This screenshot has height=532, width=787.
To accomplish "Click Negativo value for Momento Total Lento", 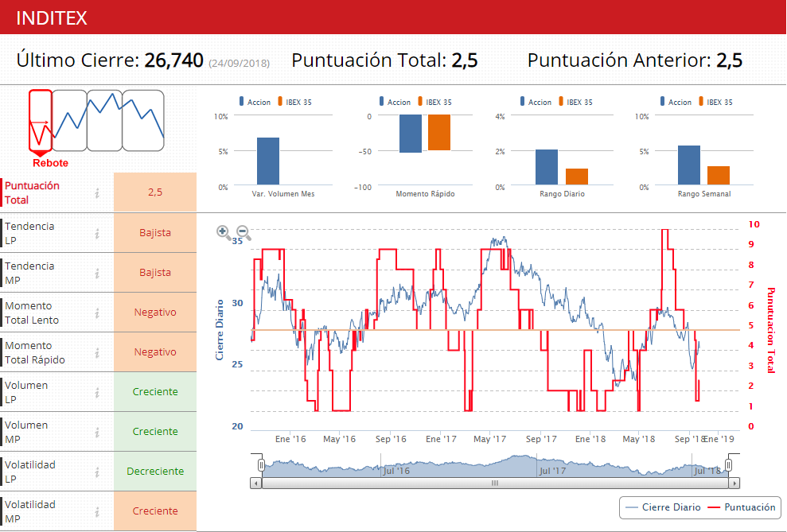I will (x=155, y=313).
